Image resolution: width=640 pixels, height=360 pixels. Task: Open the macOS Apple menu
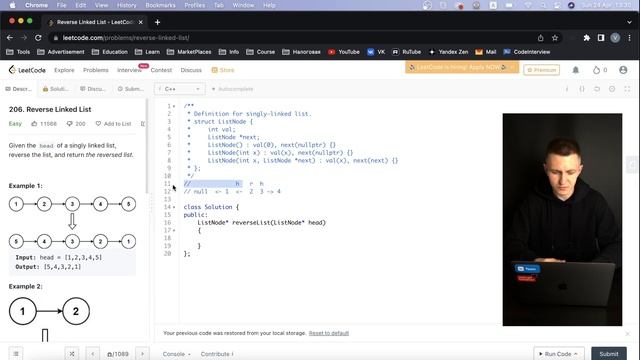[12, 5]
